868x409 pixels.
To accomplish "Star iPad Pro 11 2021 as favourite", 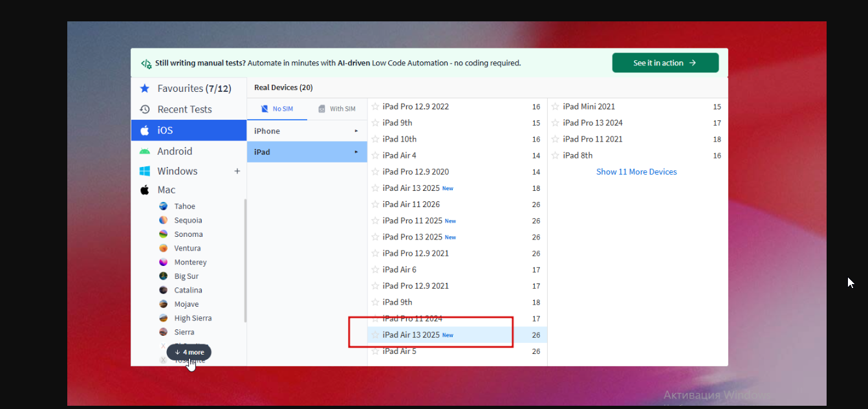I will (556, 139).
